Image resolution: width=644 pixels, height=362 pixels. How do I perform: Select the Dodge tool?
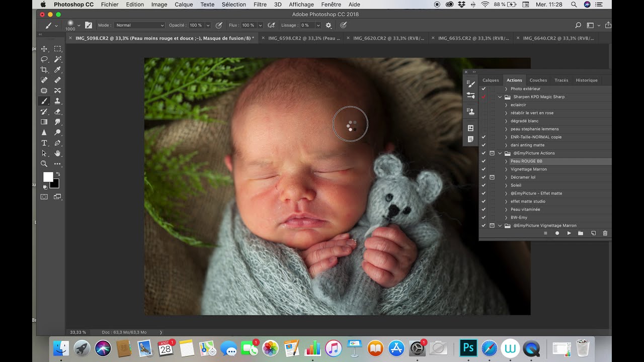point(57,133)
